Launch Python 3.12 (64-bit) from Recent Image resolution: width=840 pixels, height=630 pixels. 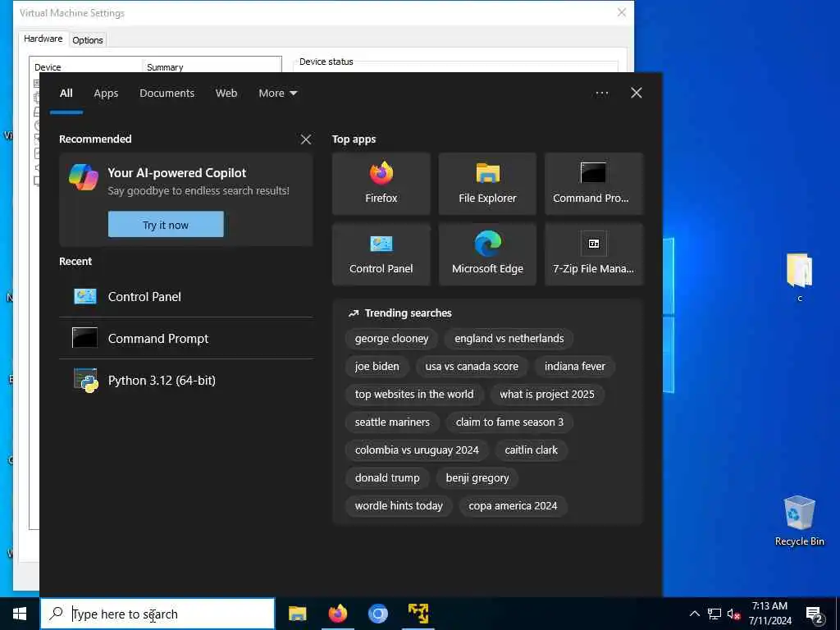(x=186, y=381)
